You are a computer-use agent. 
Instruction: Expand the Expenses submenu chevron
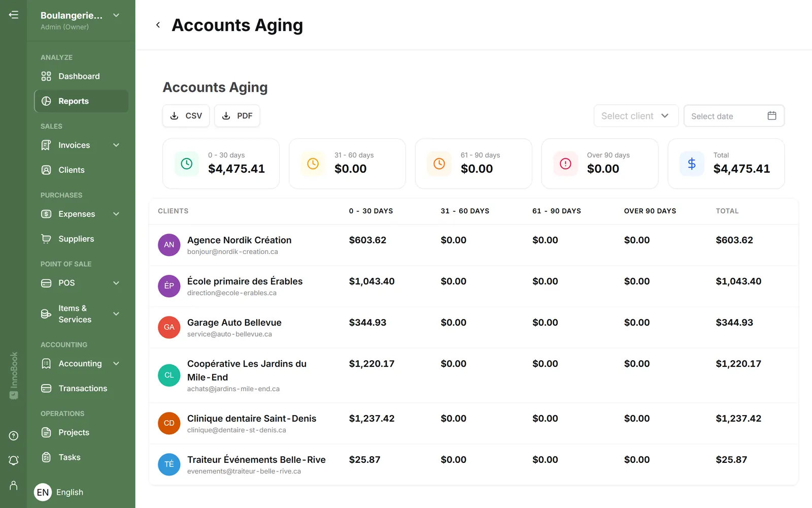116,214
